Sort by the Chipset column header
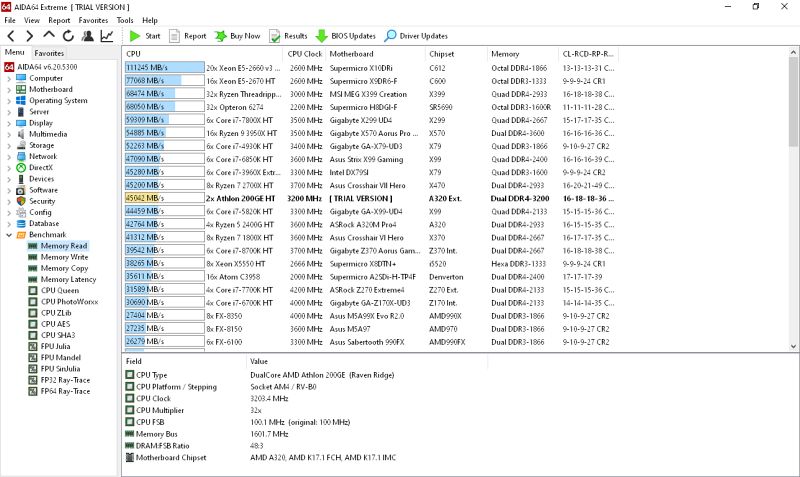Viewport: 800px width, 477px height. [x=456, y=54]
